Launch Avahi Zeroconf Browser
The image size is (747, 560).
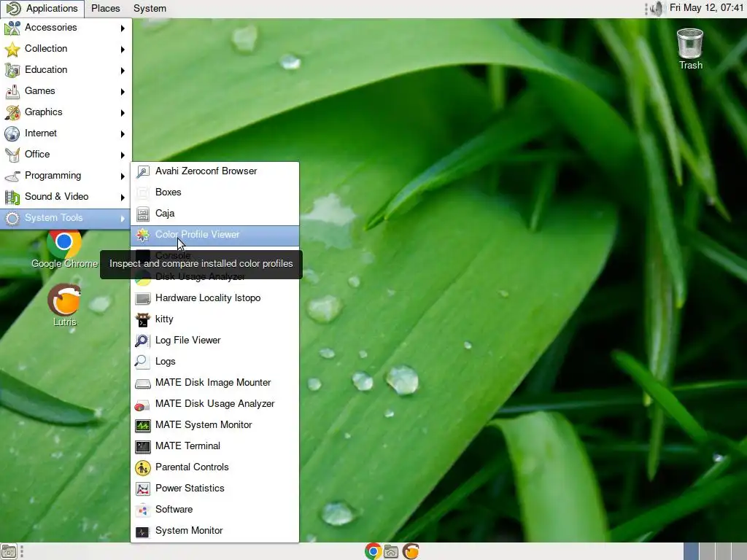215,171
